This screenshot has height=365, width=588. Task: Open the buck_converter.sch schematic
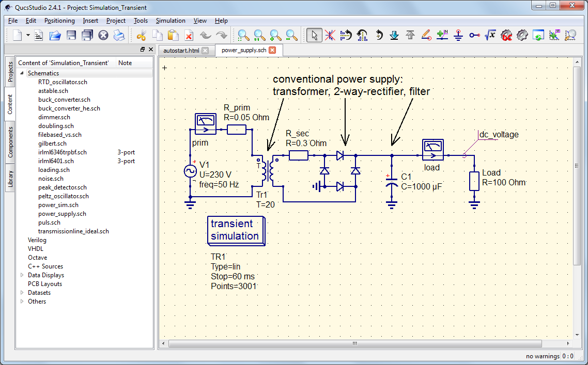(63, 99)
